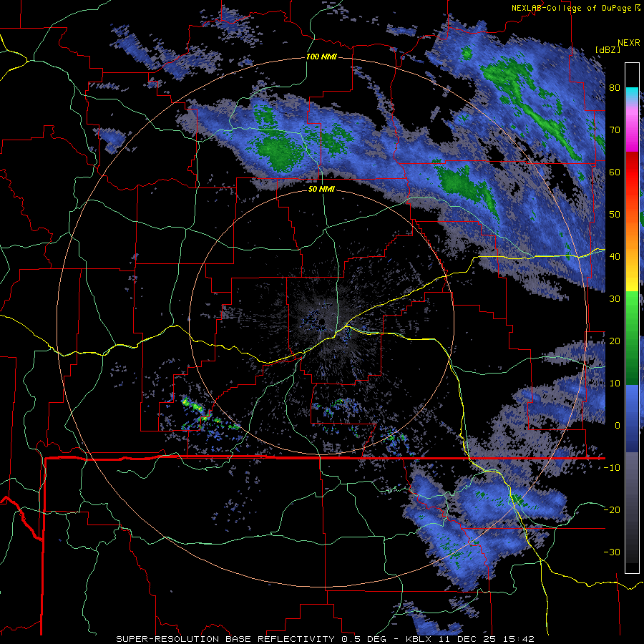Click the 15:42 timestamp in the footer
The height and width of the screenshot is (644, 644).
coord(520,639)
